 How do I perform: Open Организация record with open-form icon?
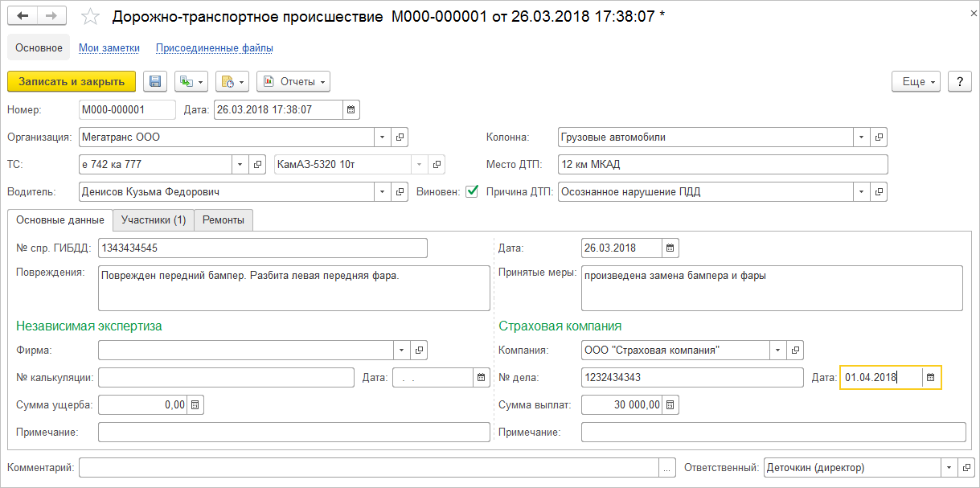400,137
